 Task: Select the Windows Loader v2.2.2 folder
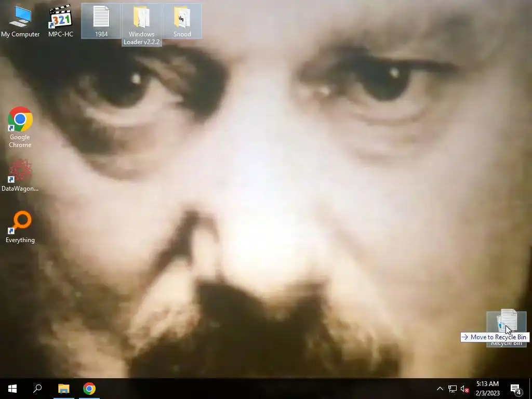click(141, 24)
